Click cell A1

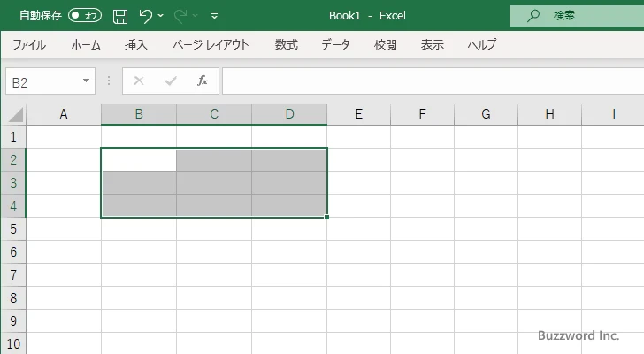click(64, 137)
